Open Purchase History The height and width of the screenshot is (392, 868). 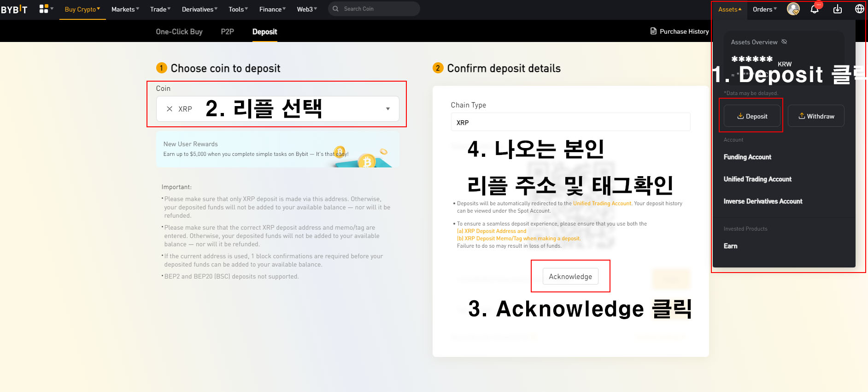pyautogui.click(x=680, y=31)
